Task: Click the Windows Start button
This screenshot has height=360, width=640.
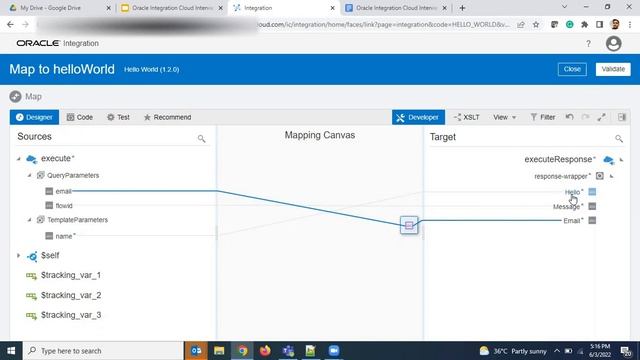Action: pos(11,351)
